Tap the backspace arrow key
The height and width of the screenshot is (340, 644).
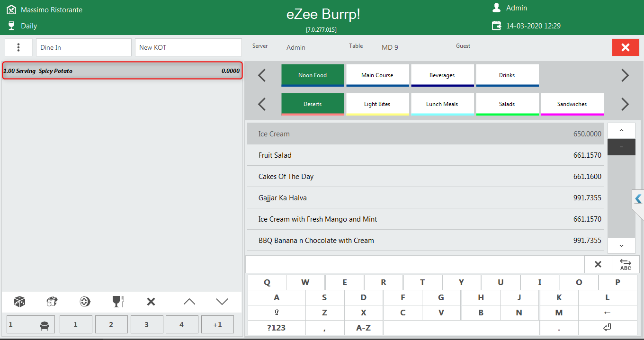tap(608, 313)
